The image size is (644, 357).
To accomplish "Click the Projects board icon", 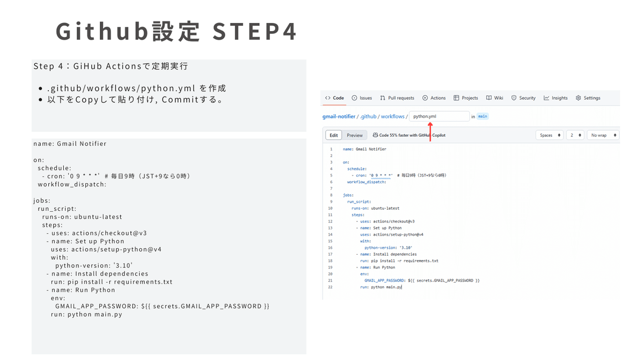I will coord(456,98).
